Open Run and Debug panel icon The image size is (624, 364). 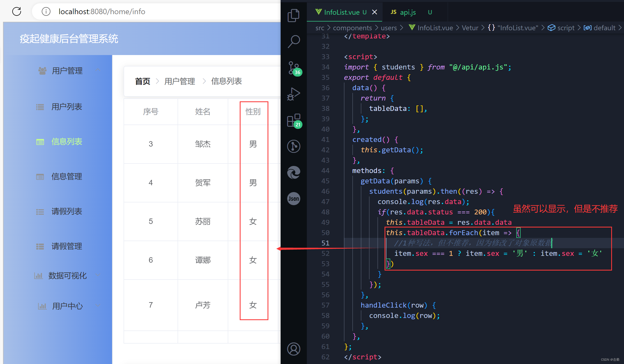pyautogui.click(x=293, y=94)
